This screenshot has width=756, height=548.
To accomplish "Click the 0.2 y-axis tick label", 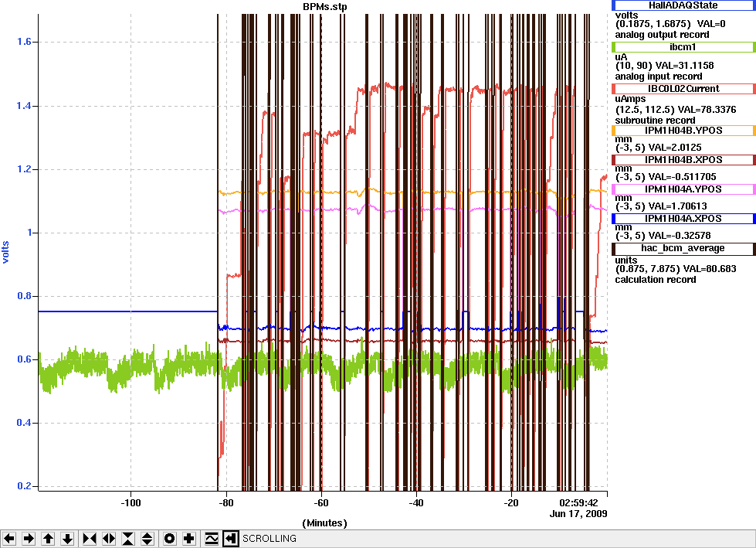I will point(24,486).
